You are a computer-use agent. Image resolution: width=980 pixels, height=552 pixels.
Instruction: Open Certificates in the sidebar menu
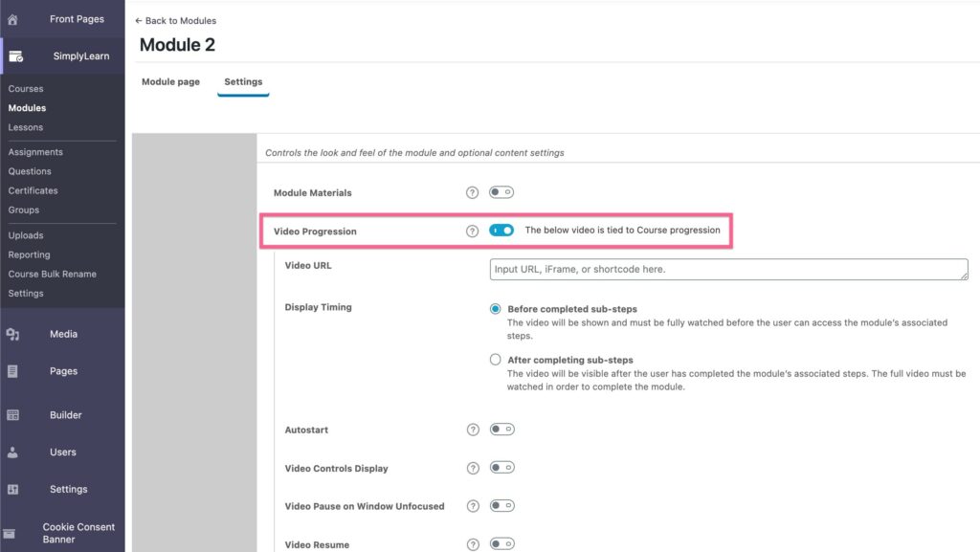click(x=33, y=190)
